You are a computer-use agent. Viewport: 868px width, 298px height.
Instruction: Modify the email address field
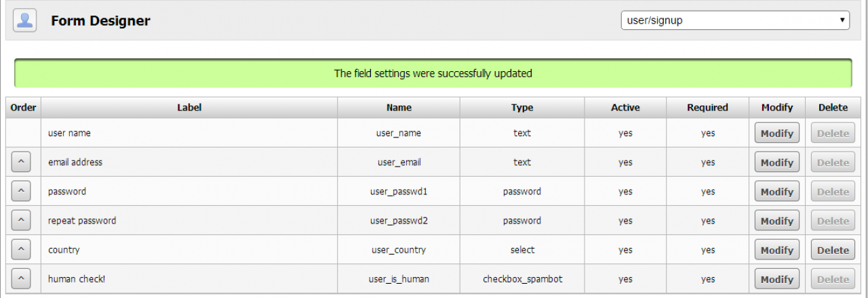[776, 163]
